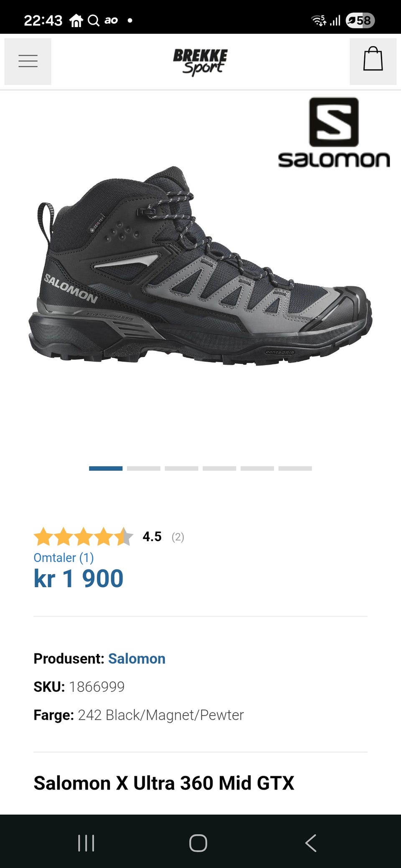Tap the battery indicator in status bar
Screen dimensions: 401x868
[360, 20]
